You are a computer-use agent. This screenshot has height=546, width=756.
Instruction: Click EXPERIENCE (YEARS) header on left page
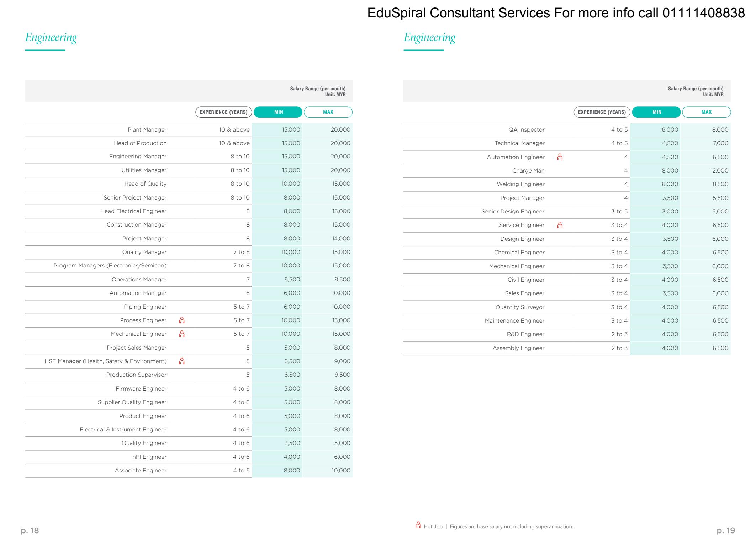[x=223, y=112]
